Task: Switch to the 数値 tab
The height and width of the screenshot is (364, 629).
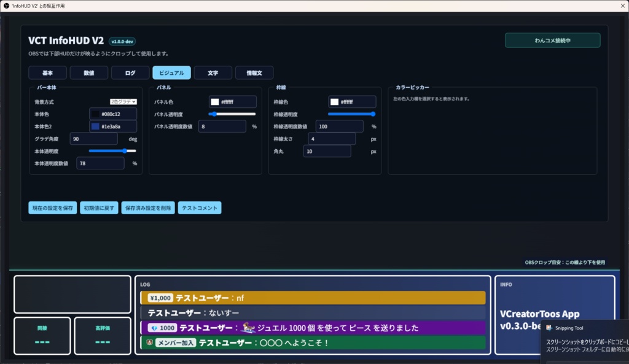Action: click(x=88, y=73)
